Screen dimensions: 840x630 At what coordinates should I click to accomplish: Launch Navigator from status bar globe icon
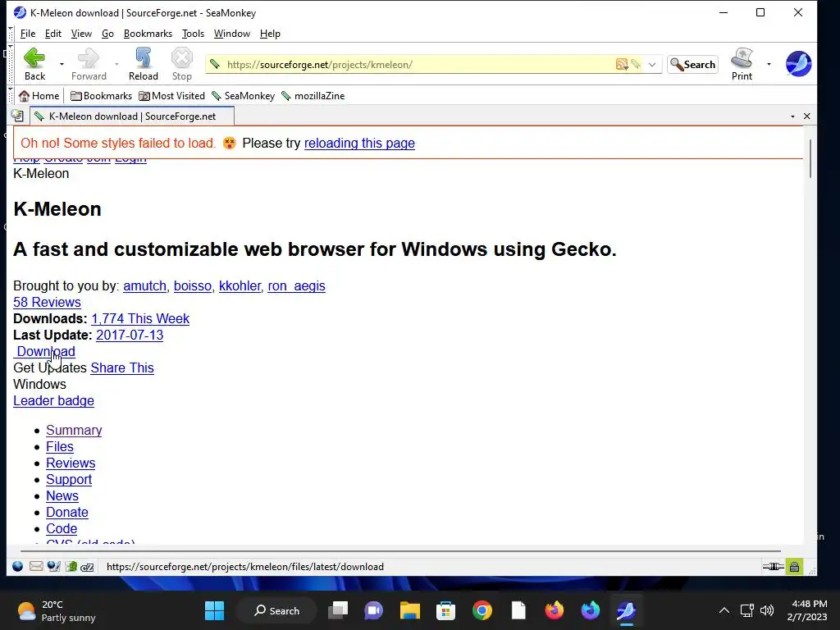click(x=18, y=566)
